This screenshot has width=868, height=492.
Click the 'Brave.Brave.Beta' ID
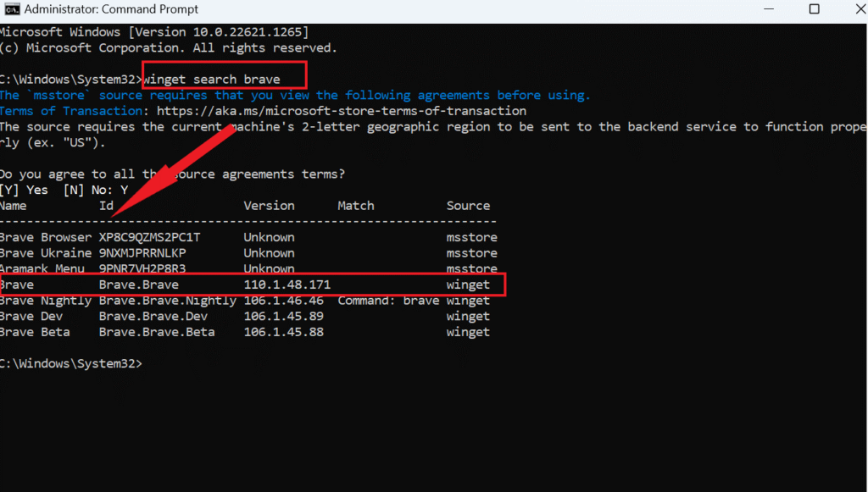pyautogui.click(x=157, y=332)
